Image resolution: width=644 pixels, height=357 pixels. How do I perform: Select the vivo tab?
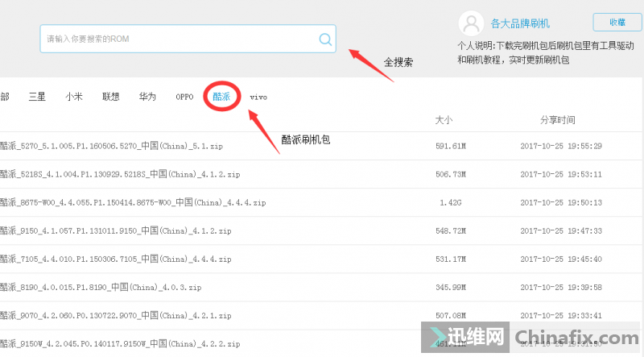point(258,98)
